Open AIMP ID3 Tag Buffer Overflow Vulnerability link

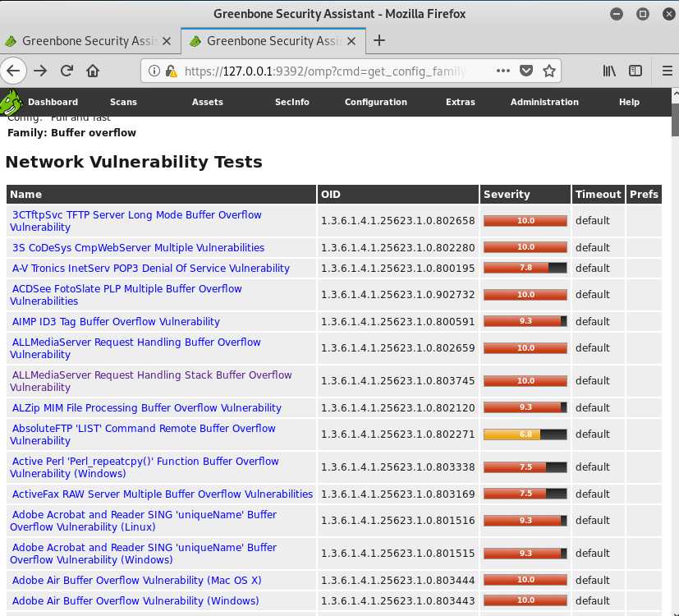[x=116, y=322]
